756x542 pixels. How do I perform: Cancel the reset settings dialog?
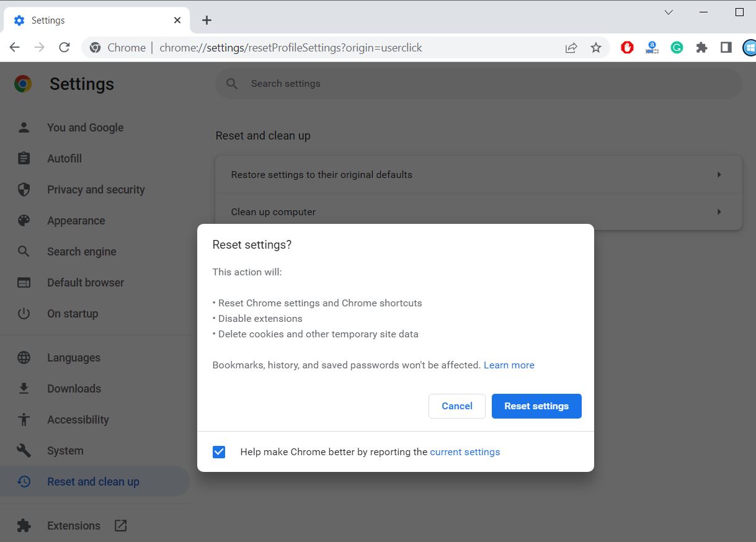click(x=457, y=406)
